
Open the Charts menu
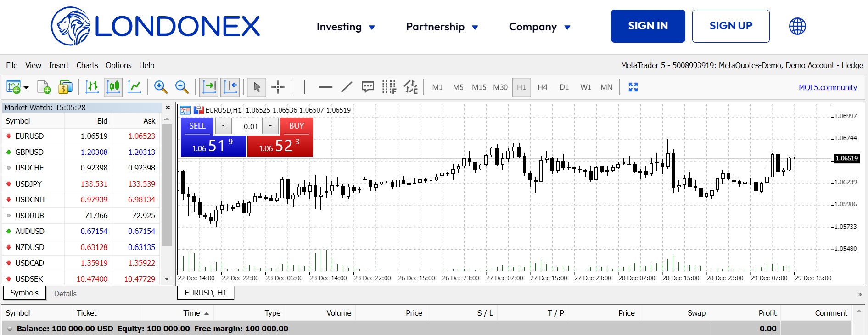(x=87, y=65)
